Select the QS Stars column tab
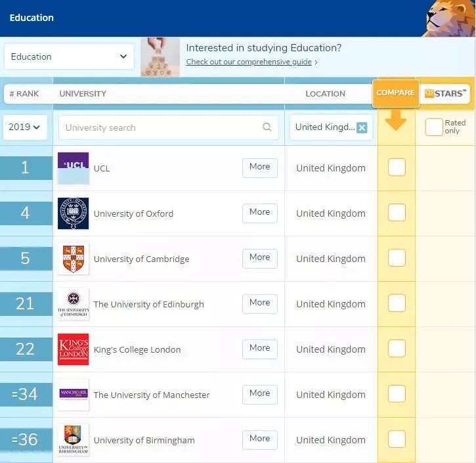 click(444, 93)
